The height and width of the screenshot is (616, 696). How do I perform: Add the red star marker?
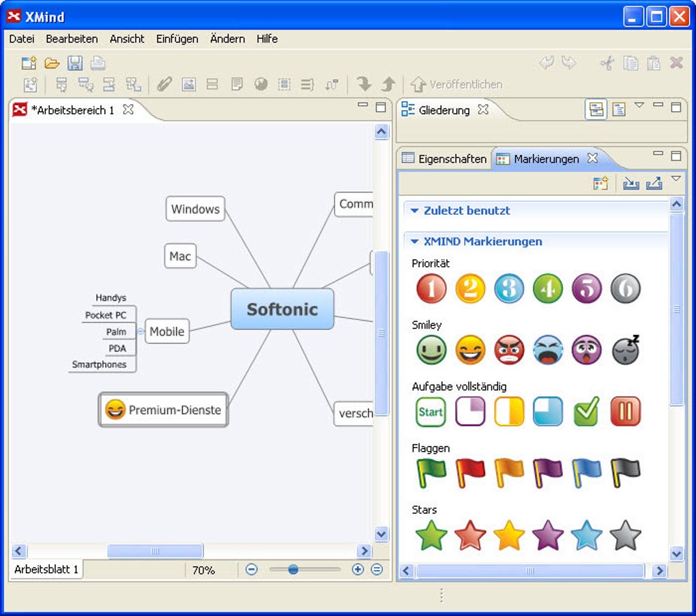click(x=470, y=536)
